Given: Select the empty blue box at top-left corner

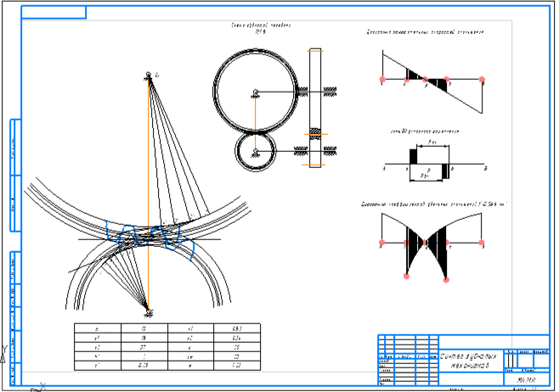Looking at the screenshot, I should coord(54,12).
